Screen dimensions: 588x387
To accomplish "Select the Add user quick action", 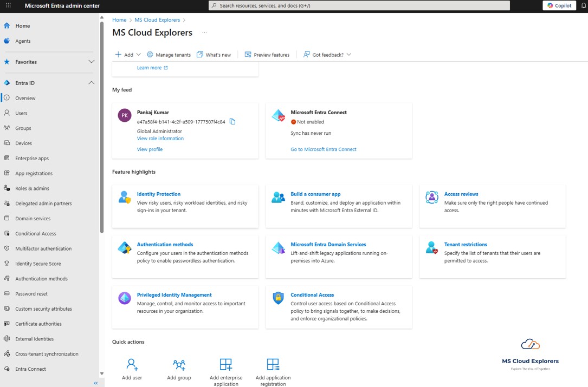I will (132, 367).
